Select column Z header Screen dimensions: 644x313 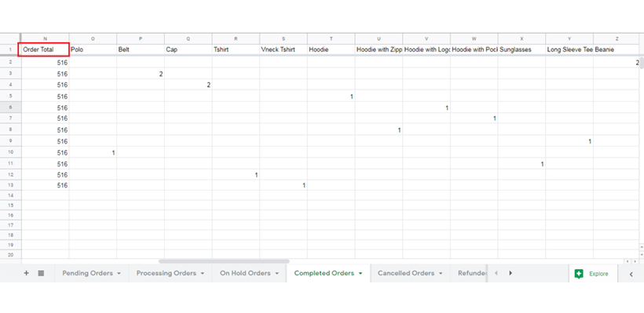616,38
